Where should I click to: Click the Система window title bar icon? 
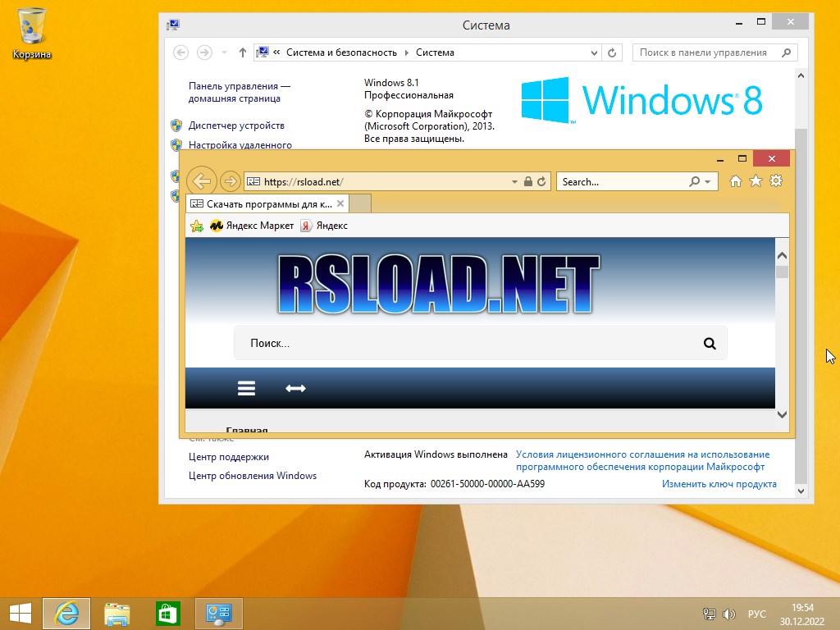(x=173, y=25)
